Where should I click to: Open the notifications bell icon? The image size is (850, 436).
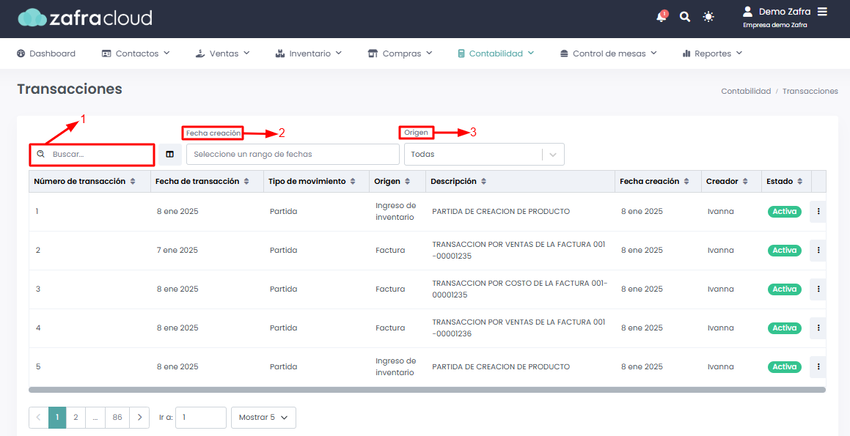click(x=662, y=17)
